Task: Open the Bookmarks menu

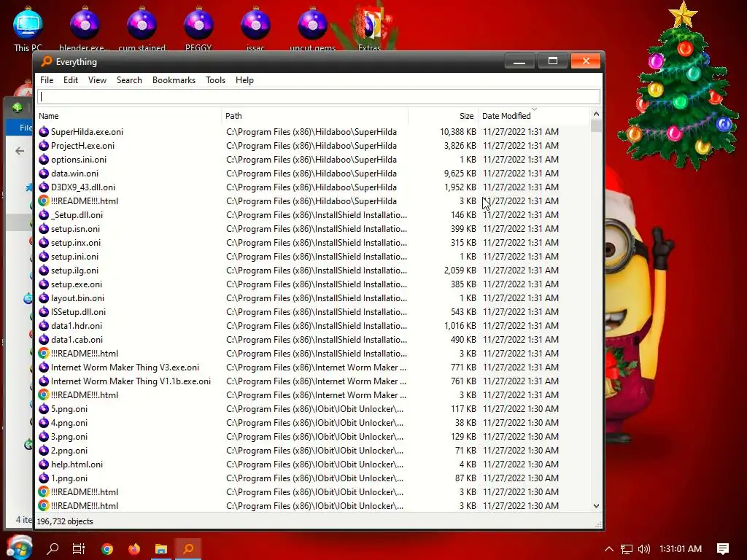Action: [x=174, y=80]
